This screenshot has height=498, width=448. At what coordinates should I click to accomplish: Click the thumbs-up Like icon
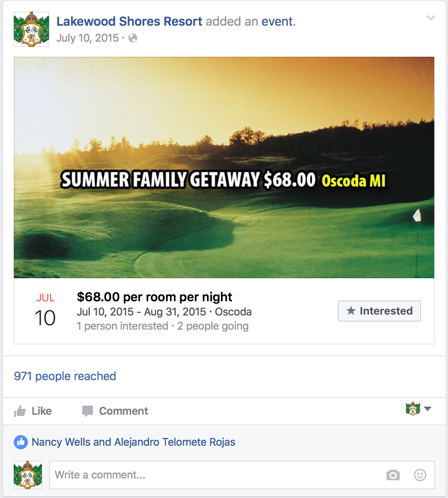coord(20,411)
